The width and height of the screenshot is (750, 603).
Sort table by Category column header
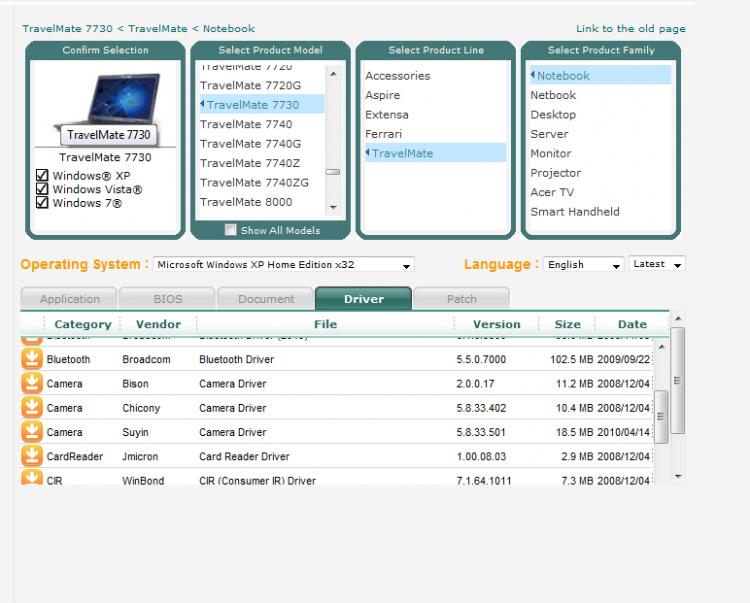(82, 324)
